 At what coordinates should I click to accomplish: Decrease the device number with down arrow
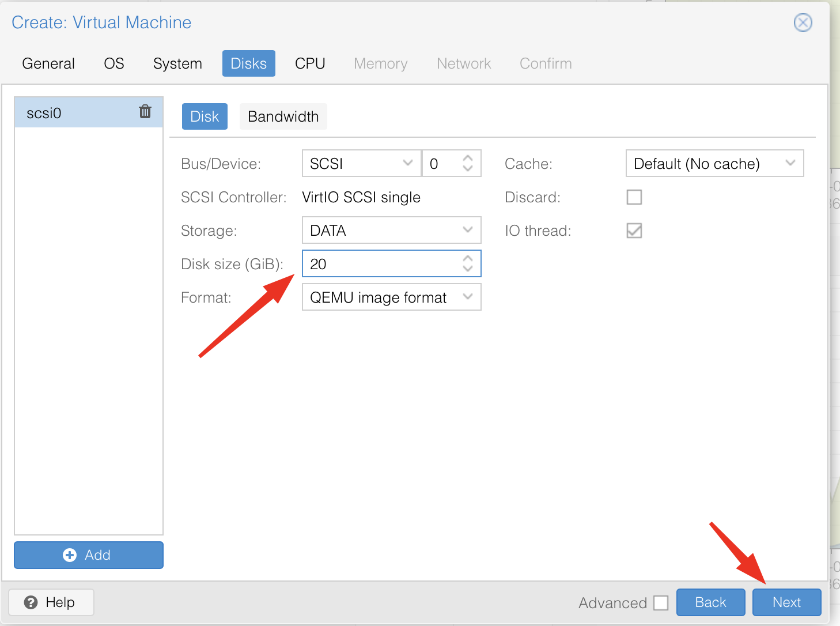click(x=468, y=168)
